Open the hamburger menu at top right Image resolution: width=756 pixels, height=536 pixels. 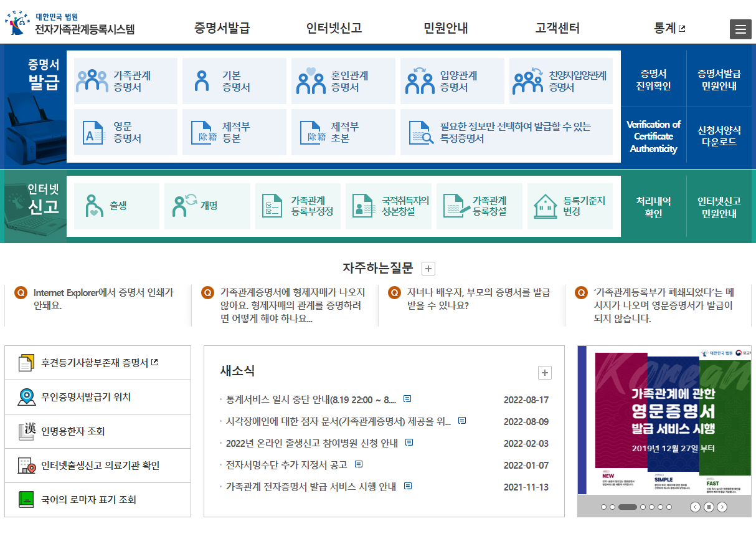click(740, 29)
